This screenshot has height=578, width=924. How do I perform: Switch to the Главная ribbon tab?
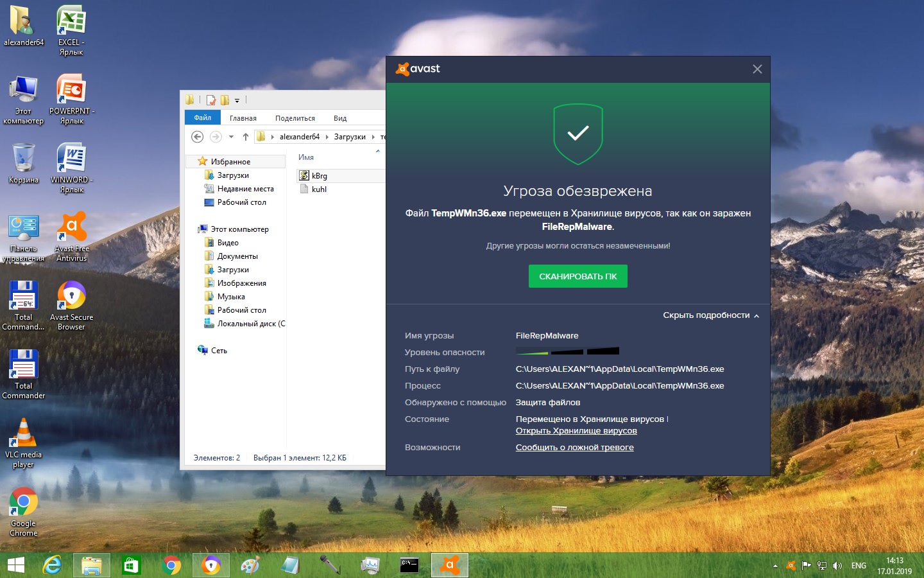pos(243,118)
